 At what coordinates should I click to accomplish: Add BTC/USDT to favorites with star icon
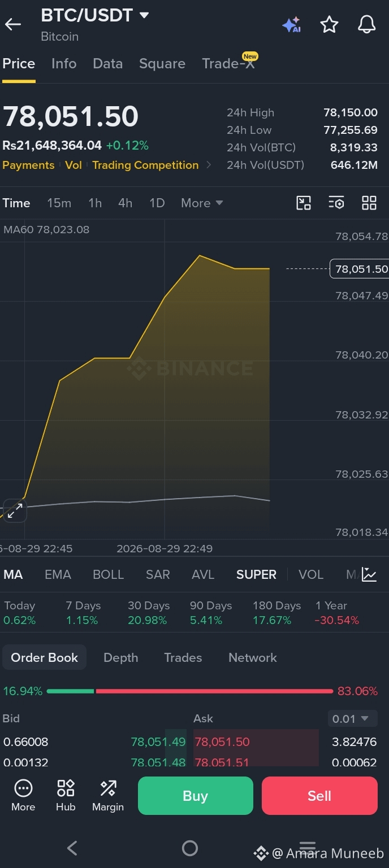[329, 24]
